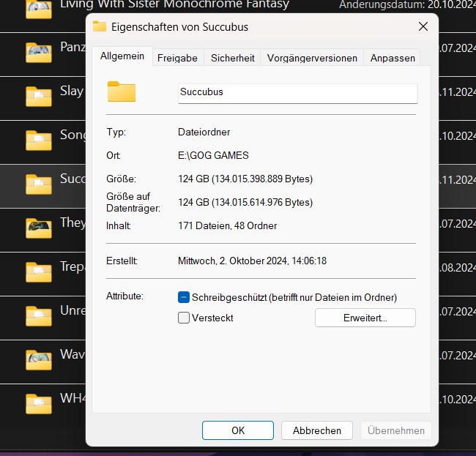
Task: Select the Wav folder icon in Explorer
Action: (x=39, y=360)
